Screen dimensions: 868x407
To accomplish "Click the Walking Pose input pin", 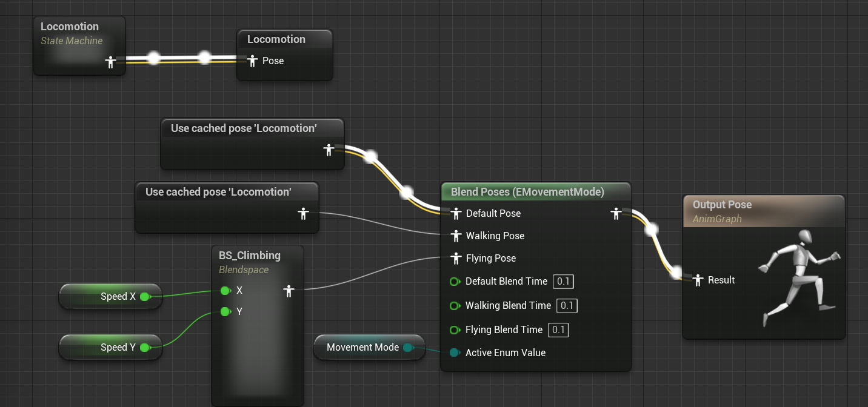I will pyautogui.click(x=456, y=236).
